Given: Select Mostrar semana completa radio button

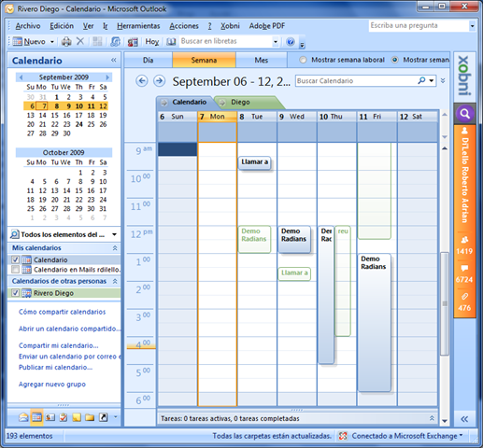Looking at the screenshot, I should tap(394, 60).
